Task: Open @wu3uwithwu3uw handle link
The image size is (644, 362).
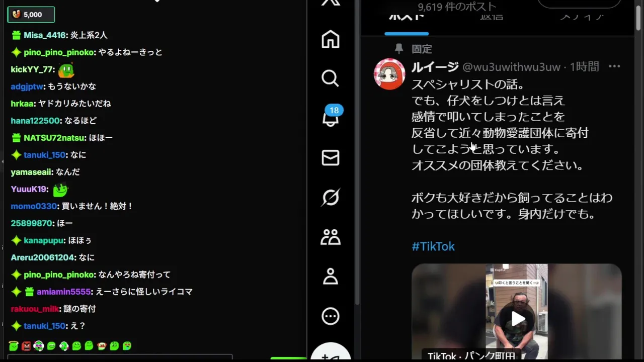Action: click(511, 67)
